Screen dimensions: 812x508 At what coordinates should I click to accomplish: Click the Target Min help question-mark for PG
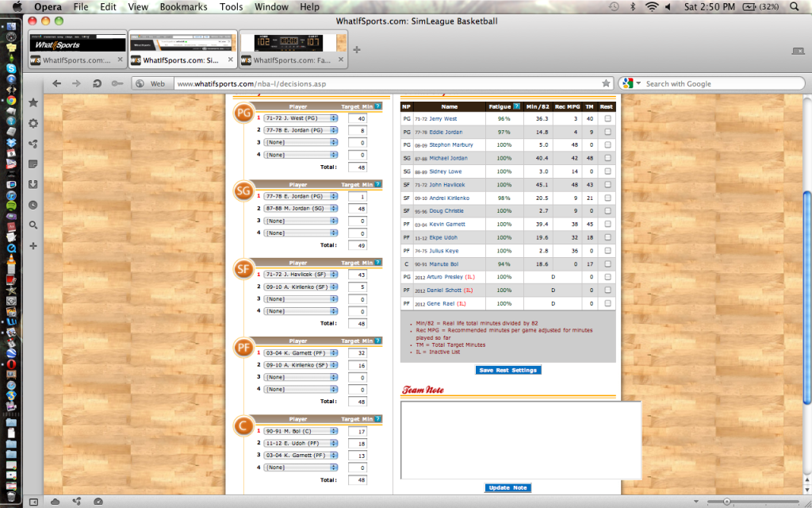(x=378, y=106)
